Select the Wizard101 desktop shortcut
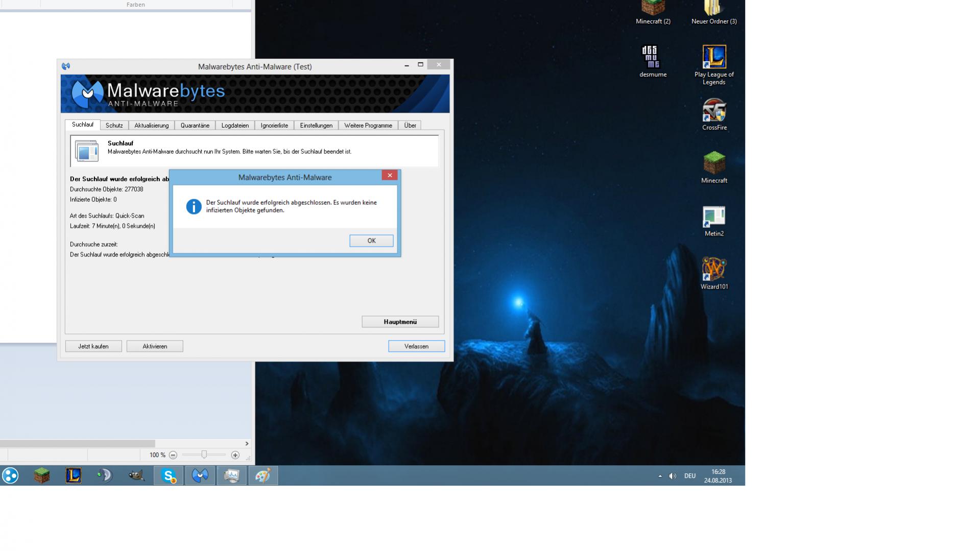The height and width of the screenshot is (551, 980). coord(714,274)
